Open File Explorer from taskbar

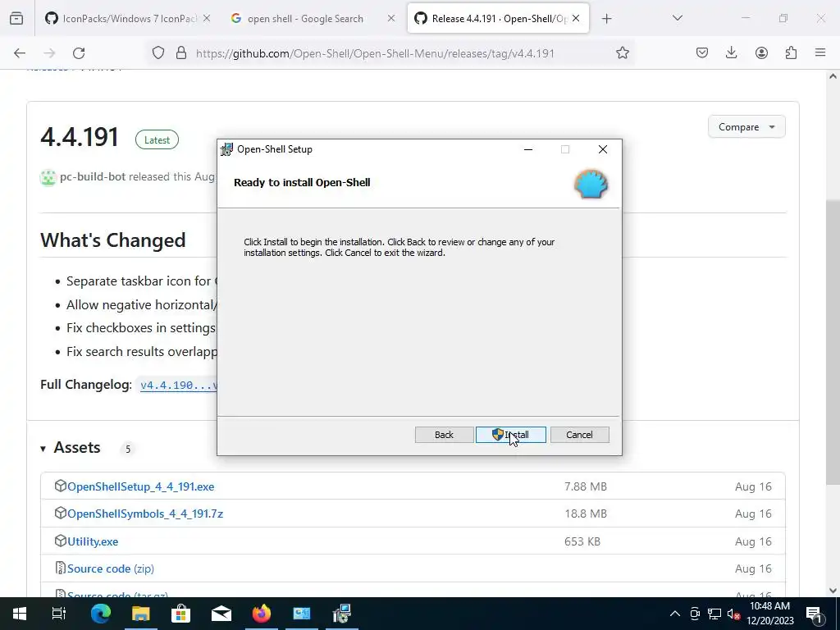[140, 614]
